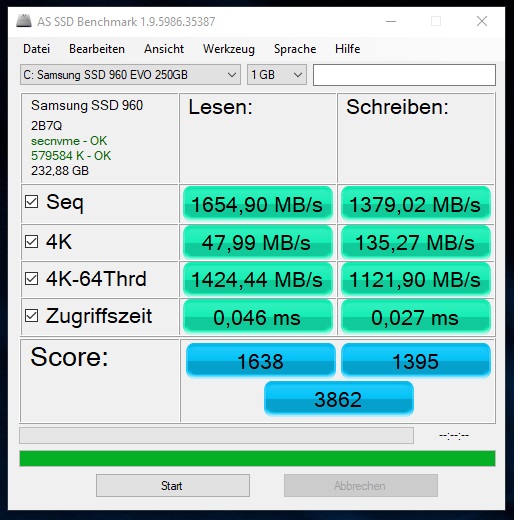Minimize the AS SSD Benchmark window
Screen dimensions: 514x520
coord(391,21)
